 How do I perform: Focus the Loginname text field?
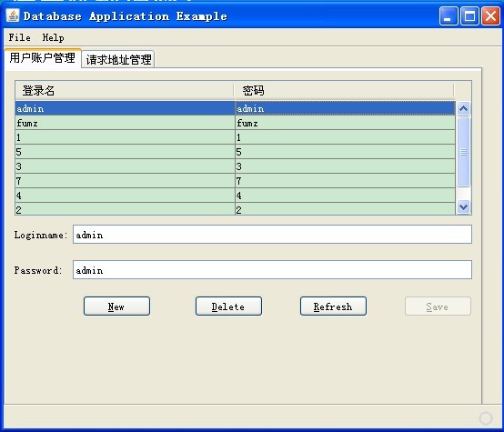[272, 235]
